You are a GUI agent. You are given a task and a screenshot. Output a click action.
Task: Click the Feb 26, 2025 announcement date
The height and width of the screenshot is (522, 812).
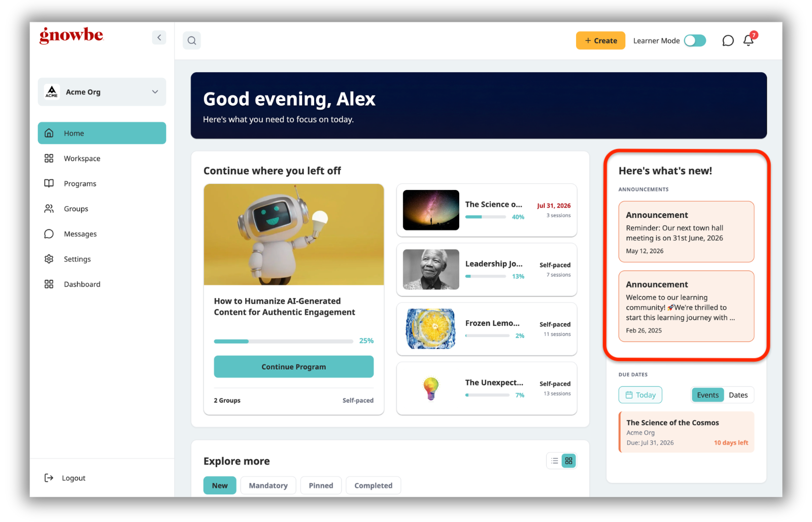[x=644, y=331]
